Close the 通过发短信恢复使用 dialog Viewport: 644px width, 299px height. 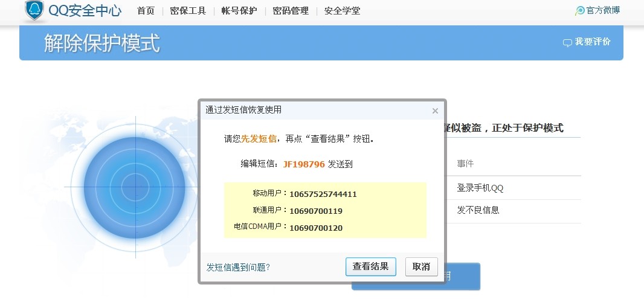pos(436,111)
